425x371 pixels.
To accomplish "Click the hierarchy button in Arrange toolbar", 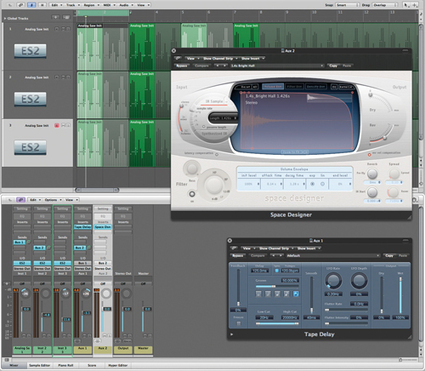I will tap(42, 5).
